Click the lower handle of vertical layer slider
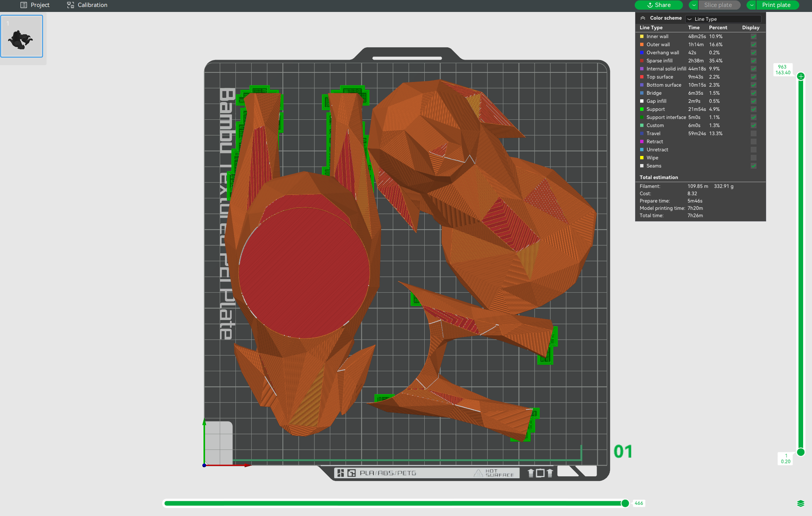This screenshot has height=516, width=812. (801, 452)
